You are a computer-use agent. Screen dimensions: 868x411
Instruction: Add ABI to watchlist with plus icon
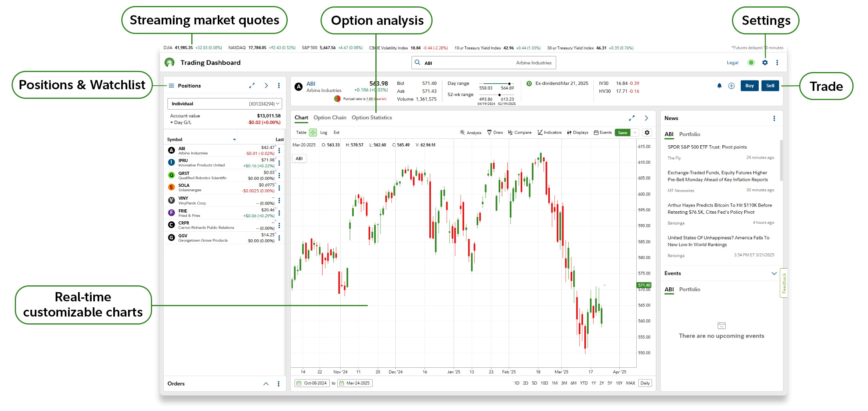pos(731,86)
